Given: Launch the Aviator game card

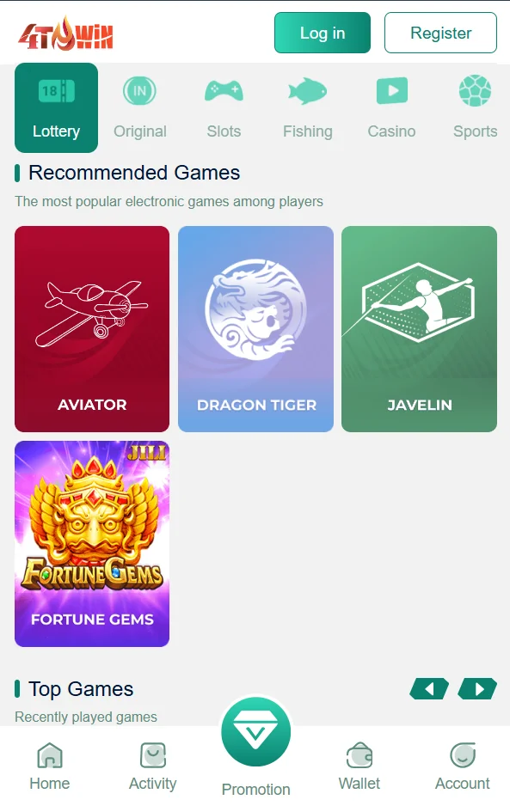Looking at the screenshot, I should coord(92,329).
